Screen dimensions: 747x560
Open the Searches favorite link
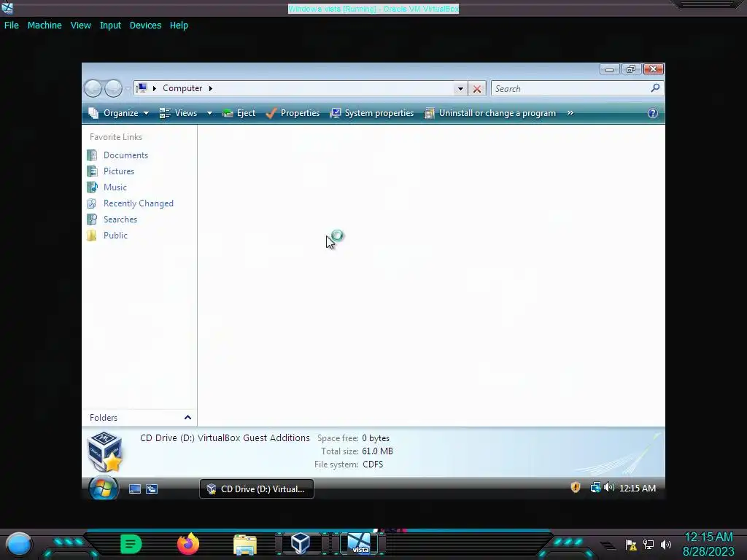coord(120,219)
